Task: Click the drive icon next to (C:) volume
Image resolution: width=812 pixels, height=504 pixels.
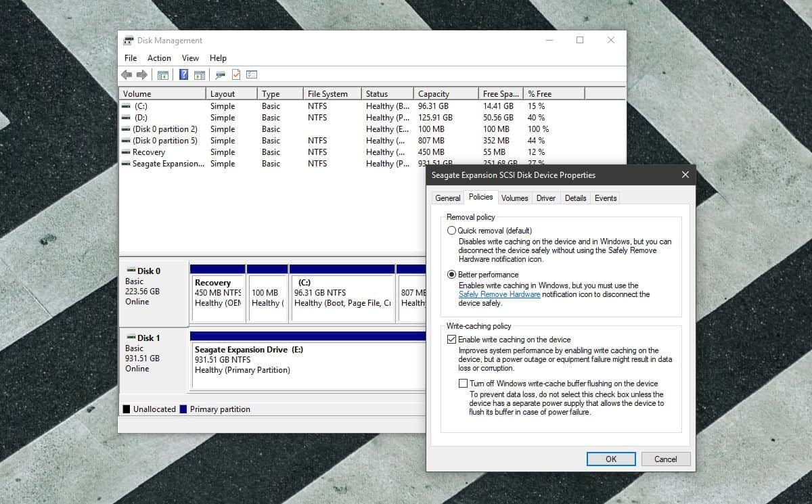Action: click(x=126, y=106)
